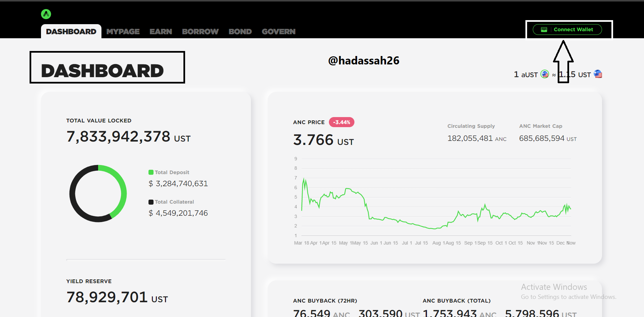Click the large DASHBOARD page heading

point(102,71)
